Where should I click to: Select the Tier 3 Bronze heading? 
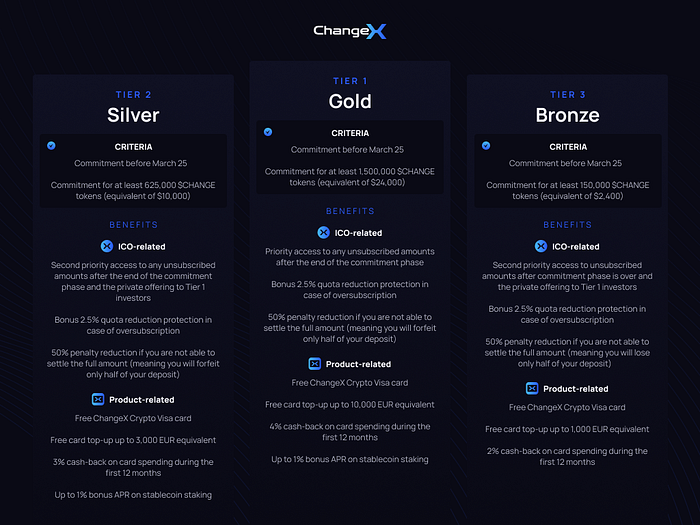coord(567,108)
